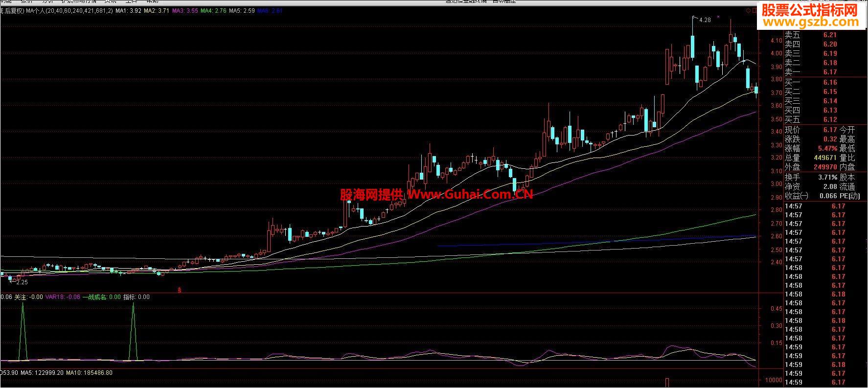Image resolution: width=868 pixels, height=388 pixels.
Task: Click the red diamond icon above the chart
Action: (x=748, y=10)
